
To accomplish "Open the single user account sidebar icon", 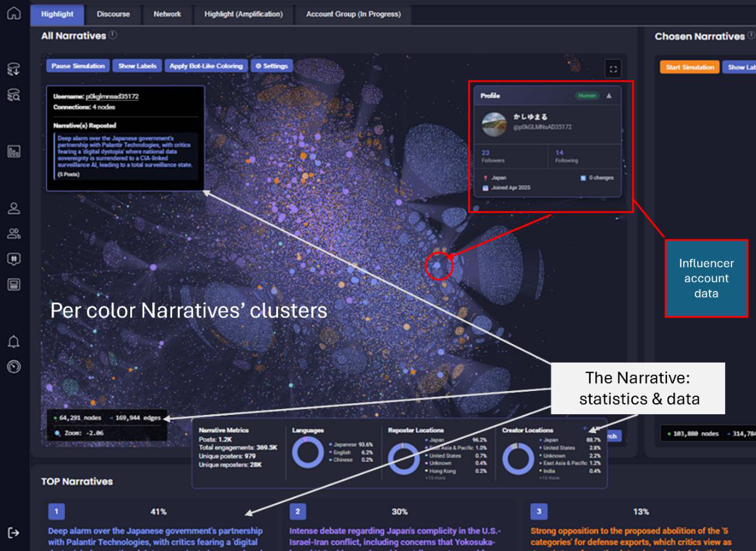I will click(14, 208).
